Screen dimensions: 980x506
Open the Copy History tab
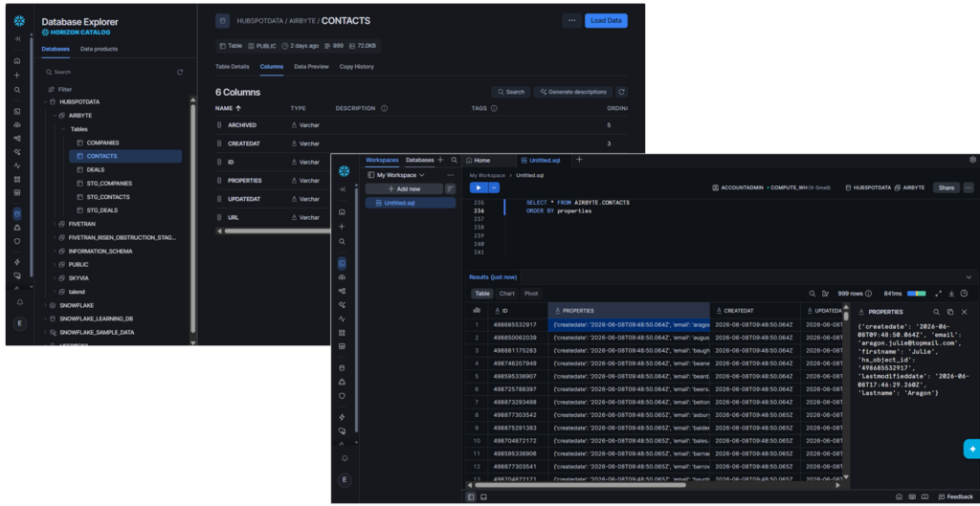tap(356, 66)
